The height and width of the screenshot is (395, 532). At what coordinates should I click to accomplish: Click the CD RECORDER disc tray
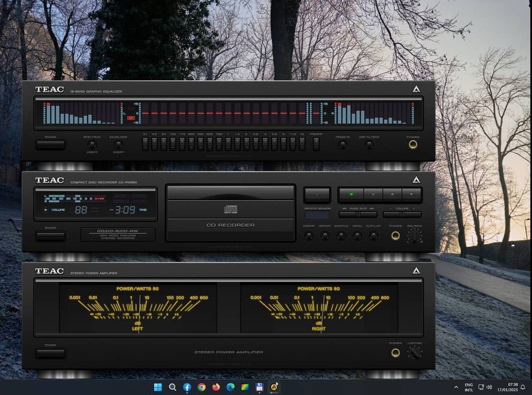pos(230,213)
